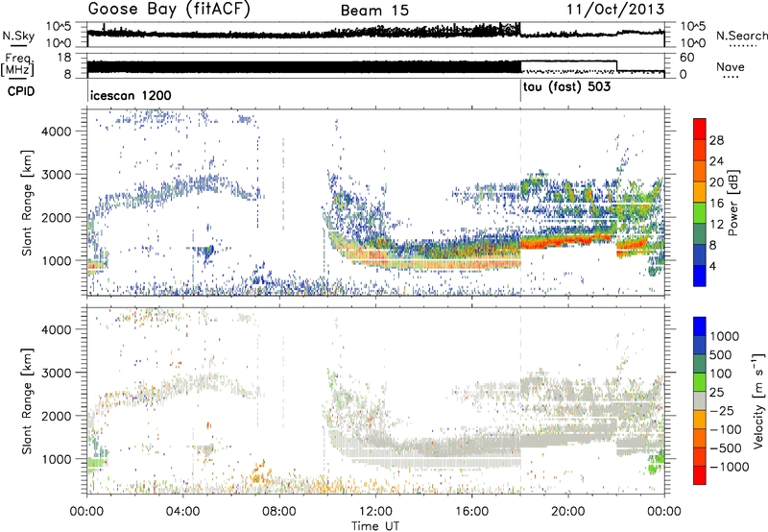Click the 4 value on Power colorbar
Image resolution: width=768 pixels, height=532 pixels.
[712, 266]
